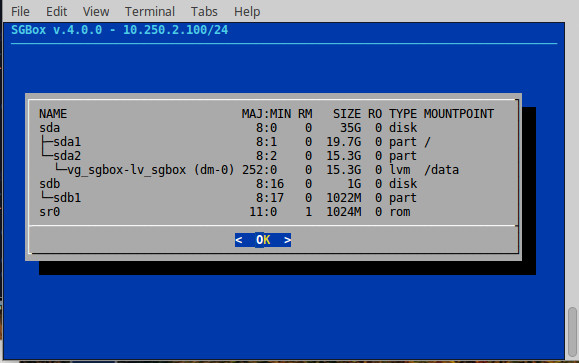Click the 1022M size value
This screenshot has height=363, width=579.
[x=343, y=198]
